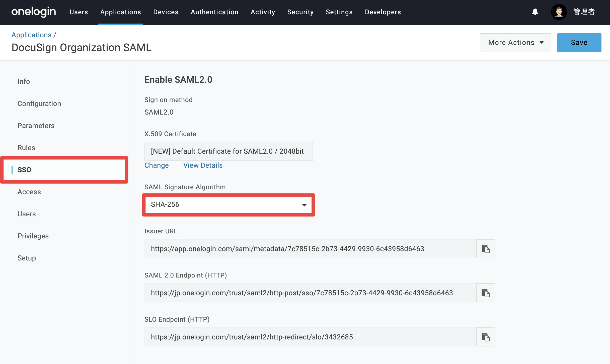610x364 pixels.
Task: Open the notifications bell
Action: point(535,12)
